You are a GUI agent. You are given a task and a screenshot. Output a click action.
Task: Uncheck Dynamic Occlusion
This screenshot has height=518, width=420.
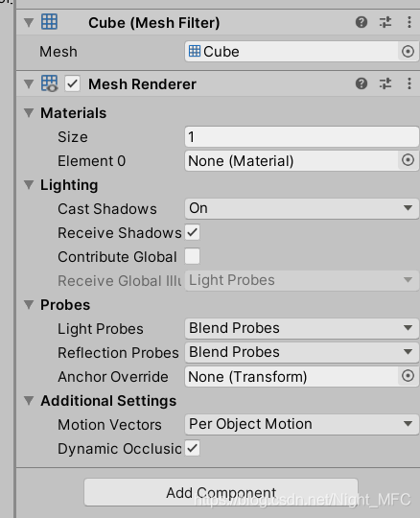click(x=192, y=448)
